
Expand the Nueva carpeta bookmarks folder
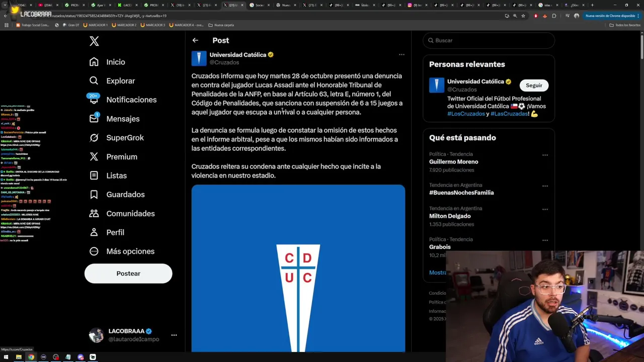click(x=221, y=25)
